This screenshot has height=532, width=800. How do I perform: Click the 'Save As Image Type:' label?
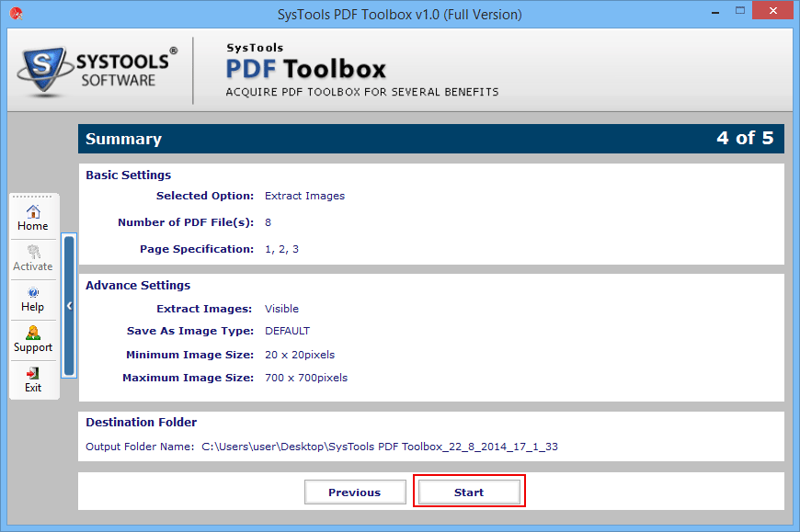click(190, 331)
